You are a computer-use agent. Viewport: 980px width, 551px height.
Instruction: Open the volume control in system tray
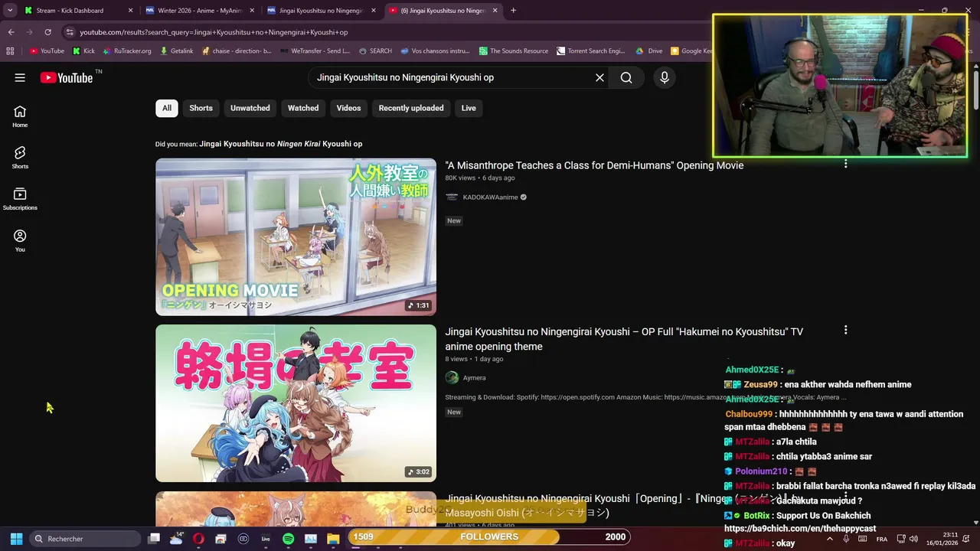[913, 539]
